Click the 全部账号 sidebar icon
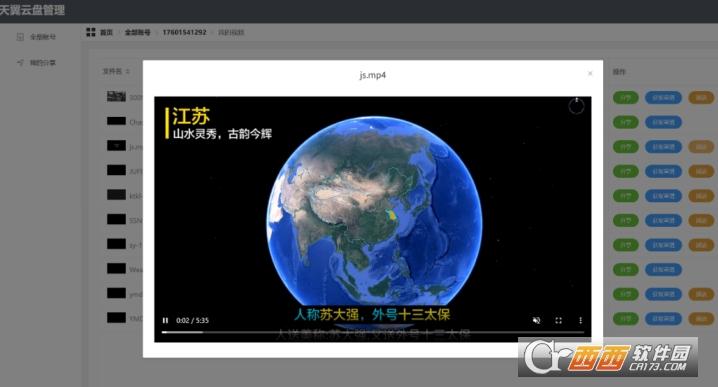The height and width of the screenshot is (387, 718). [x=20, y=37]
